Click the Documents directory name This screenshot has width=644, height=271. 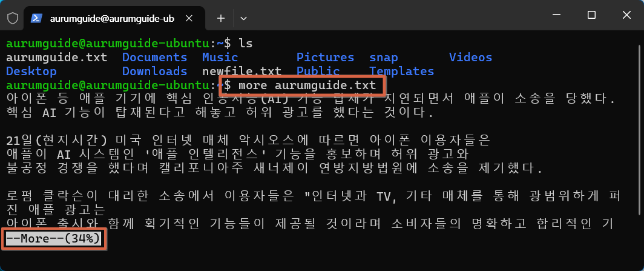point(155,57)
